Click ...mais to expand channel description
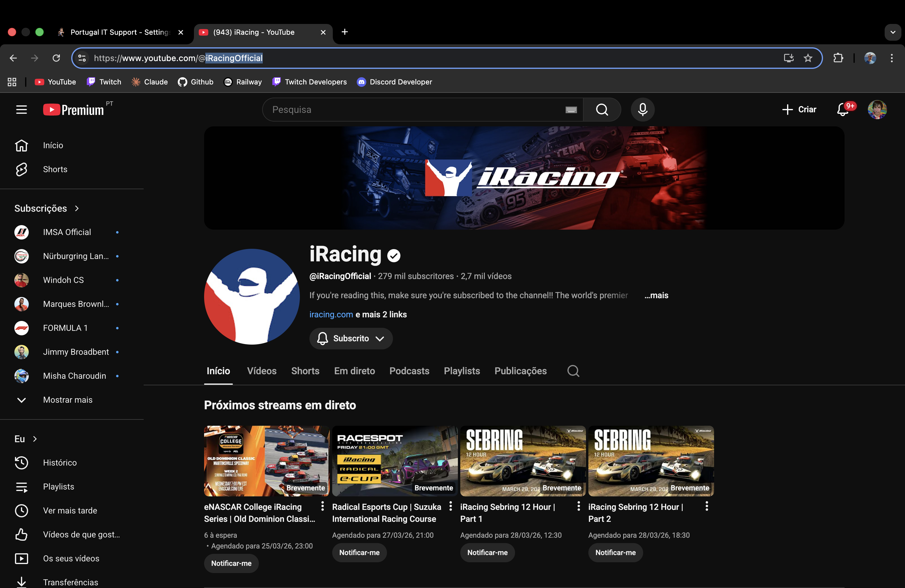This screenshot has height=588, width=905. point(656,295)
